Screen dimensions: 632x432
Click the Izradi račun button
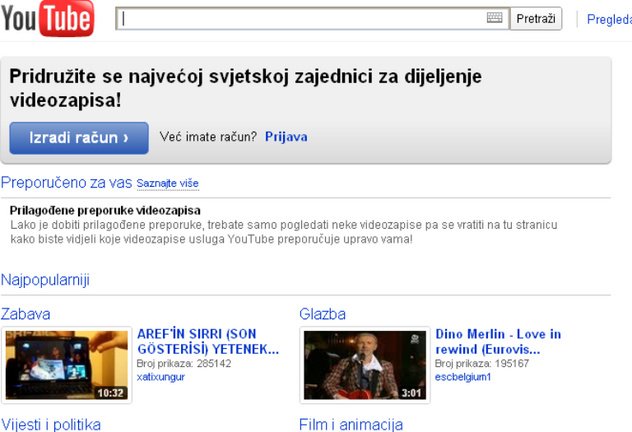tap(79, 138)
